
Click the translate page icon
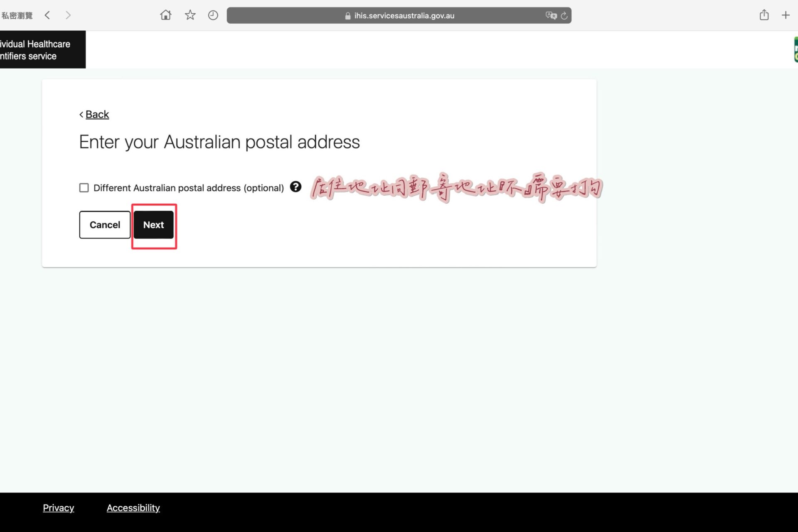pyautogui.click(x=551, y=15)
